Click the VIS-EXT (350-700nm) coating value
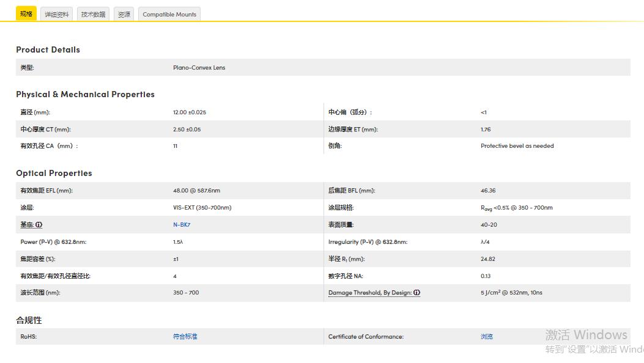The image size is (644, 363). (x=202, y=208)
